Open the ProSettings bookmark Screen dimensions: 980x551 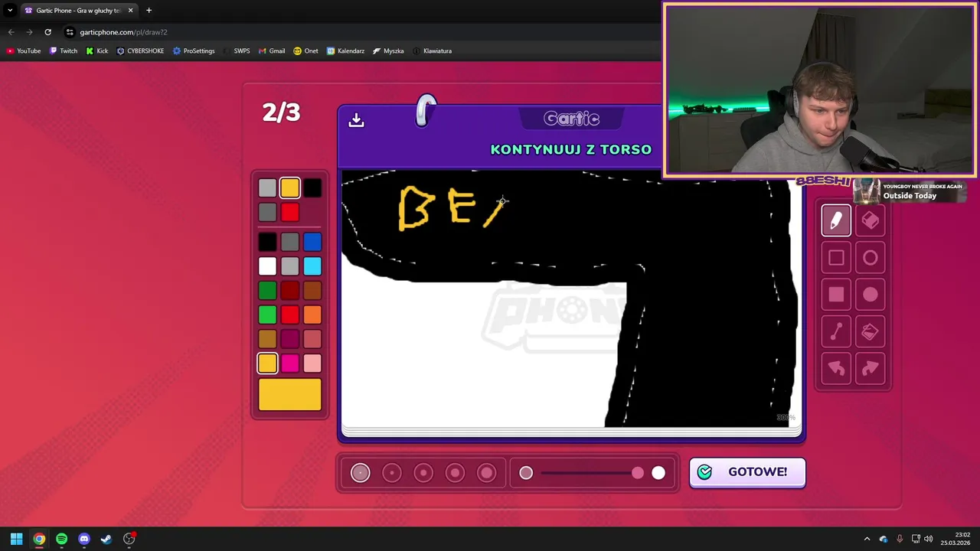point(194,51)
